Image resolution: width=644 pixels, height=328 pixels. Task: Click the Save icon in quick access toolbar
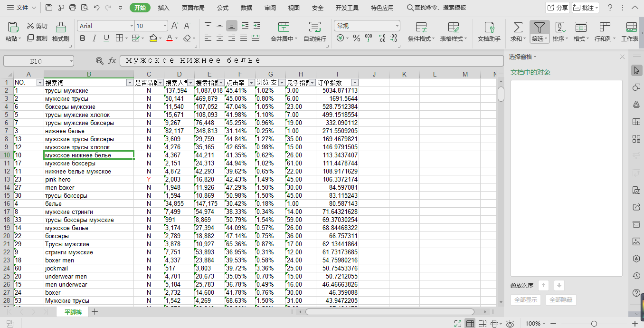(49, 8)
